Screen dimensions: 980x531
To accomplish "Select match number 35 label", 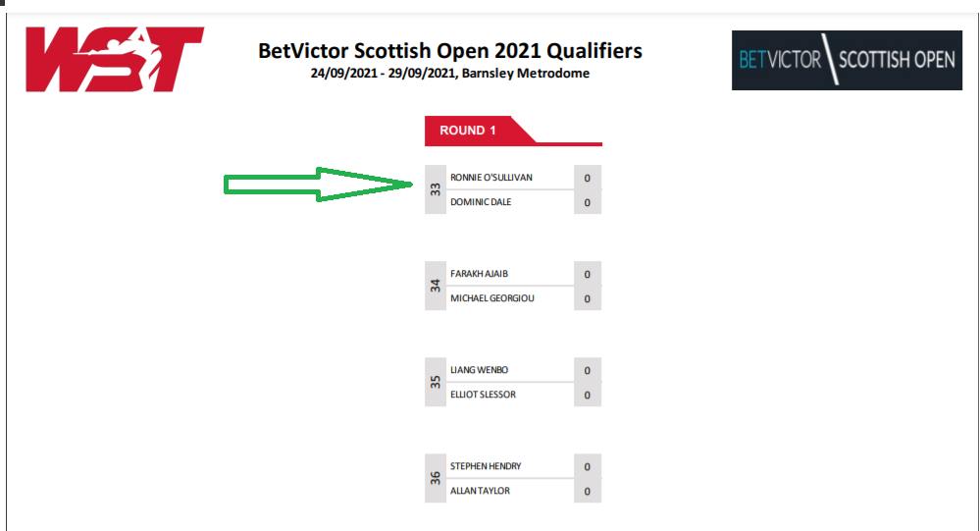I will click(436, 382).
